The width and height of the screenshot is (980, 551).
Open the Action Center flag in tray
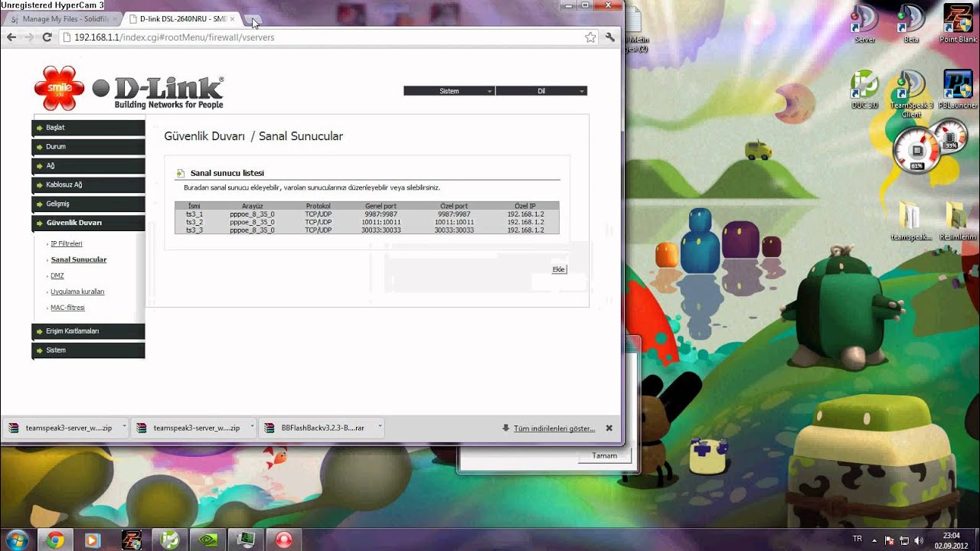(889, 540)
